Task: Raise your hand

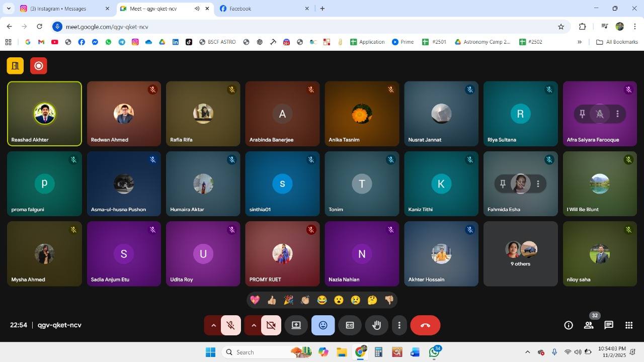Action: coord(376,325)
